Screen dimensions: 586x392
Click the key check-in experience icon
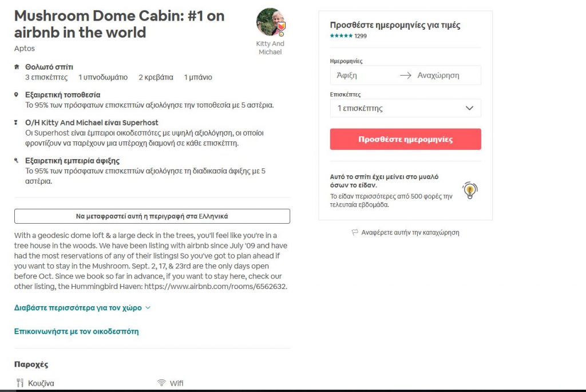pos(17,161)
